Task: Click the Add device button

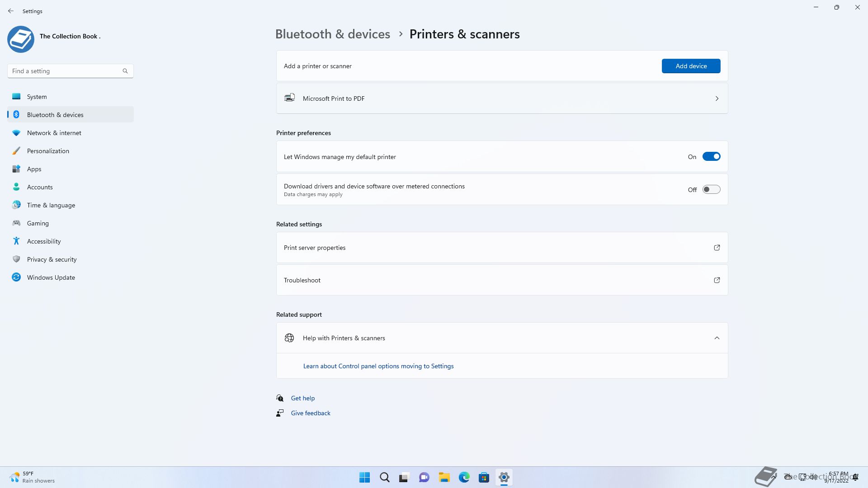Action: 691,66
